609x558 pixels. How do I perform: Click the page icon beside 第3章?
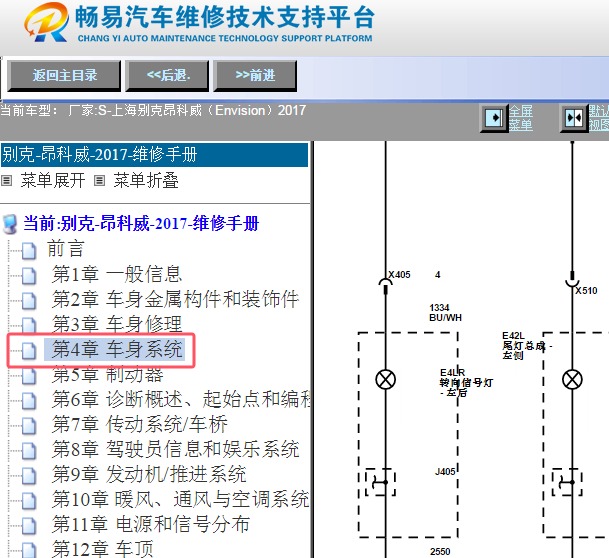point(29,325)
